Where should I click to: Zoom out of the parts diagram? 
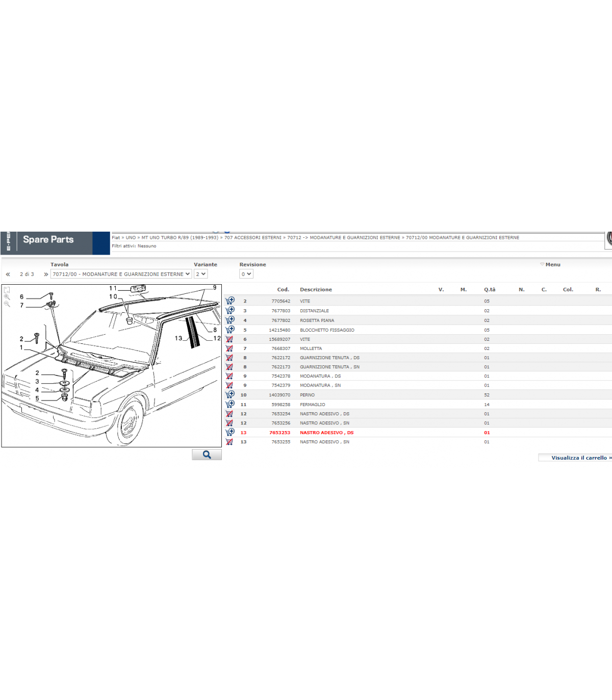pyautogui.click(x=7, y=304)
